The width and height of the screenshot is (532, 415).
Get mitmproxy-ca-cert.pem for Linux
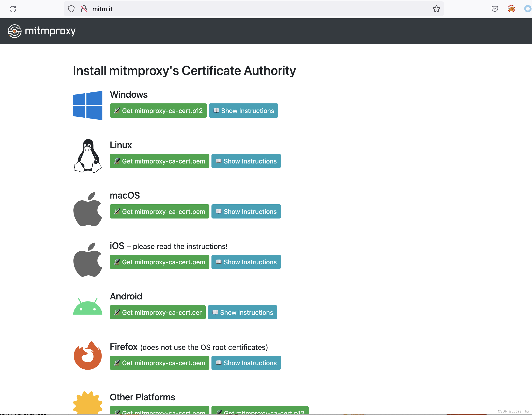point(159,161)
